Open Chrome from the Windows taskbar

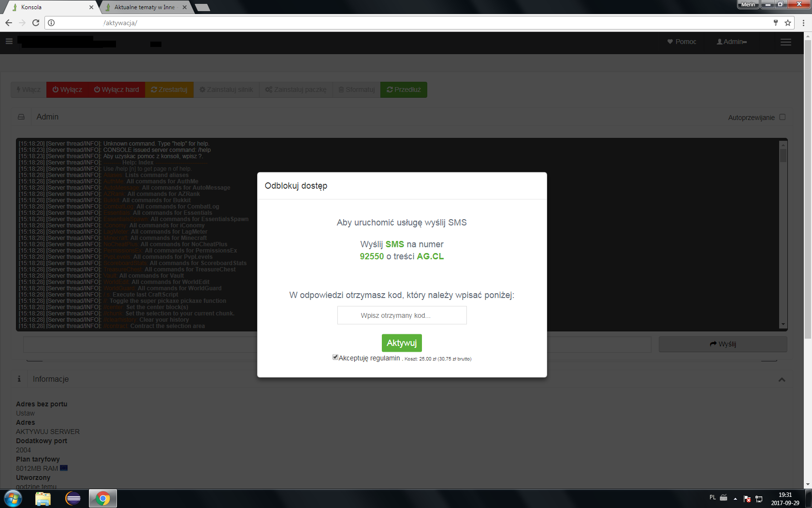[102, 498]
